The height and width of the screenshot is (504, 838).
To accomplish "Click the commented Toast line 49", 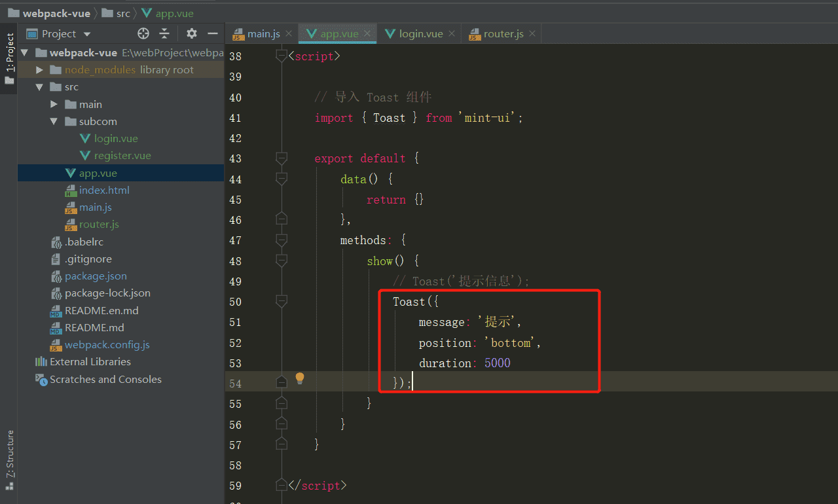I will [461, 281].
